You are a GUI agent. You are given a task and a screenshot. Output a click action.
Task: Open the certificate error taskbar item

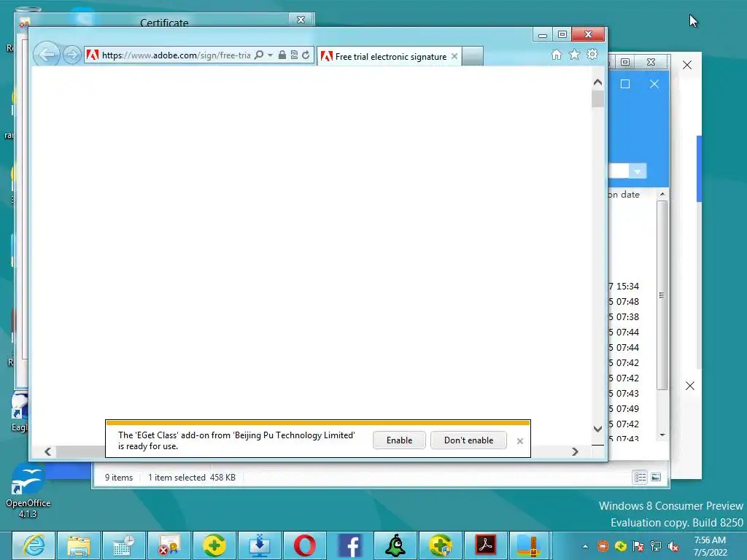pos(169,545)
